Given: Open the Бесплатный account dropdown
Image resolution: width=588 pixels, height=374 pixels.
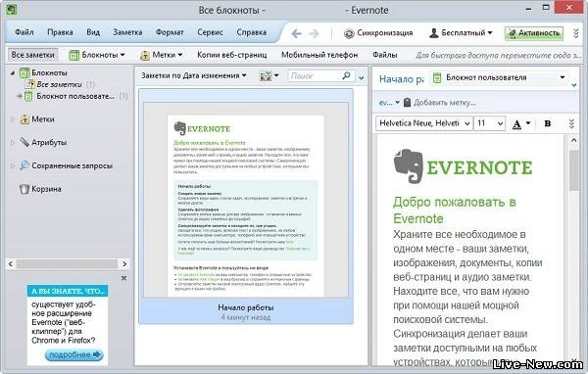Looking at the screenshot, I should [x=461, y=33].
